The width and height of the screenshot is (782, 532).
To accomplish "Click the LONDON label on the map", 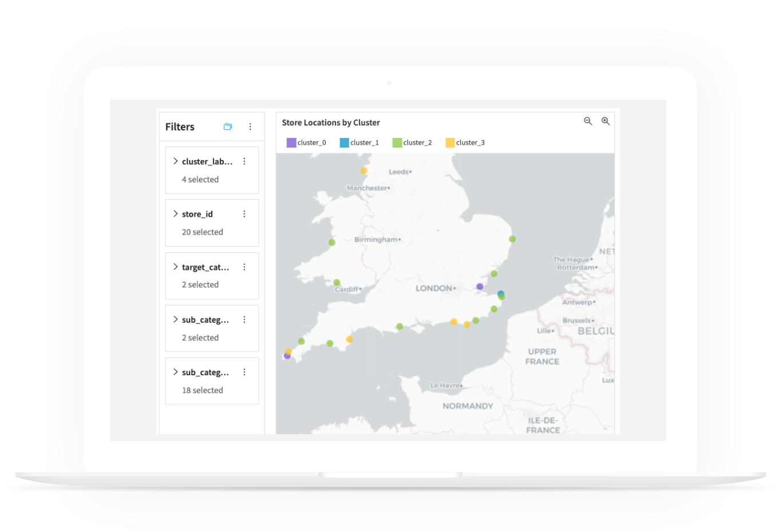I will pyautogui.click(x=435, y=288).
